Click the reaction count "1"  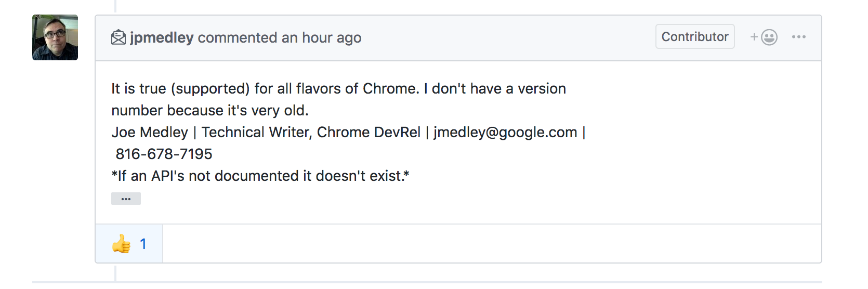tap(143, 244)
